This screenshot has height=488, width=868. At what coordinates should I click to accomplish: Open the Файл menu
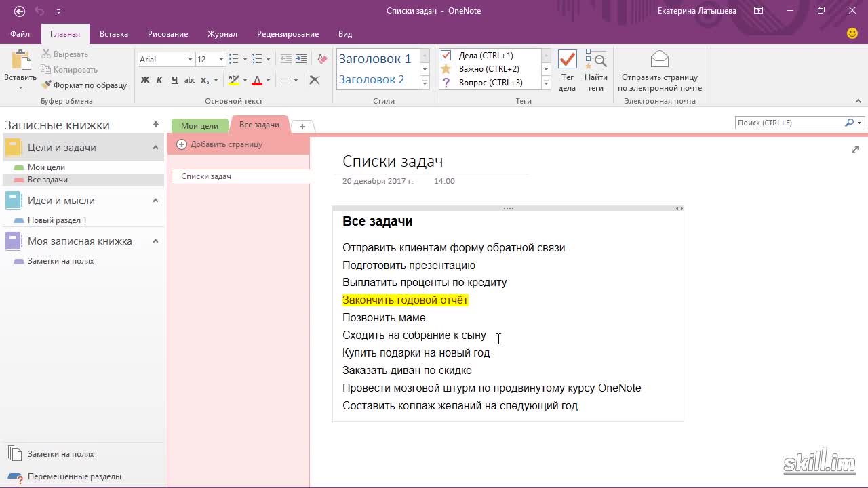tap(20, 34)
